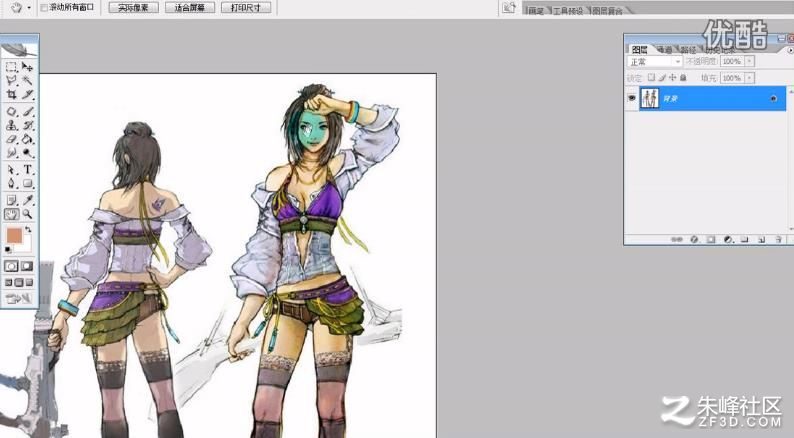Open the Fill slider arrow
The height and width of the screenshot is (438, 794).
point(750,78)
